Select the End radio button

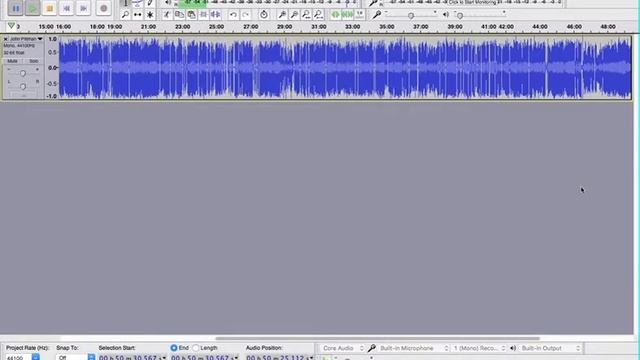(x=173, y=348)
